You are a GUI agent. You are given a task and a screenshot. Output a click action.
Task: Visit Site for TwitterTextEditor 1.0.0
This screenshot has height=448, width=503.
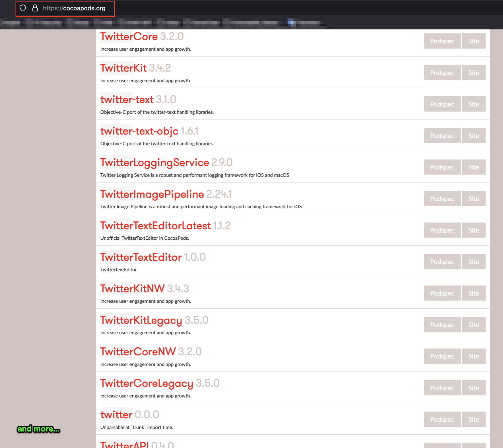pyautogui.click(x=473, y=262)
